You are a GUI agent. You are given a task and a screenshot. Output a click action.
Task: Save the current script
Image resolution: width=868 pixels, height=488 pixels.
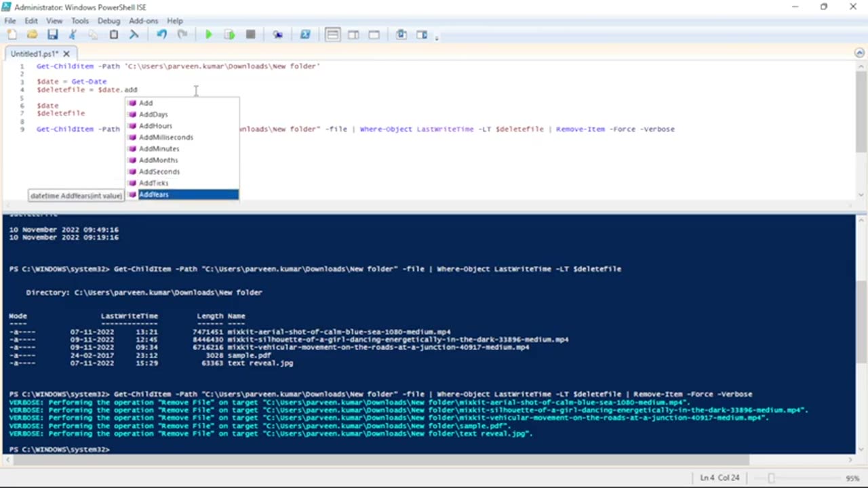tap(52, 35)
